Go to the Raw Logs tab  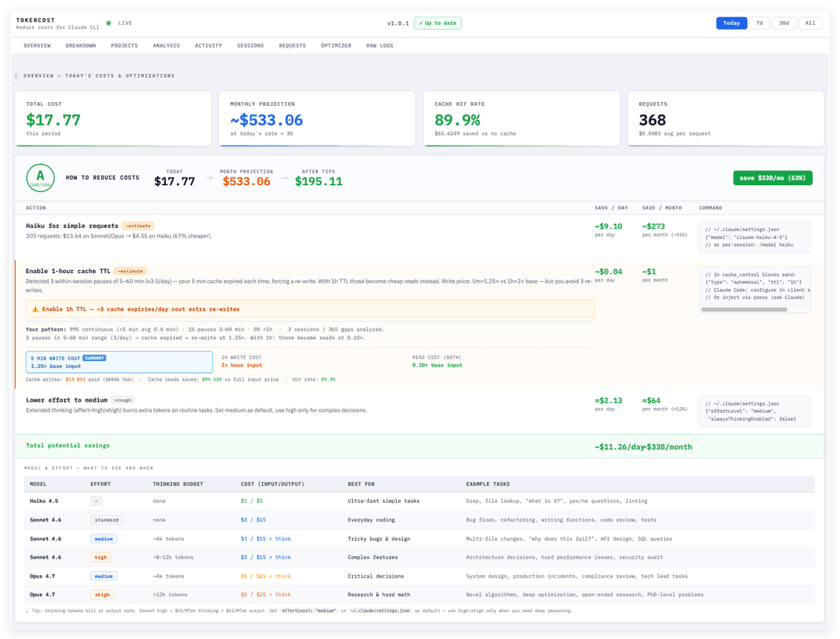(380, 46)
